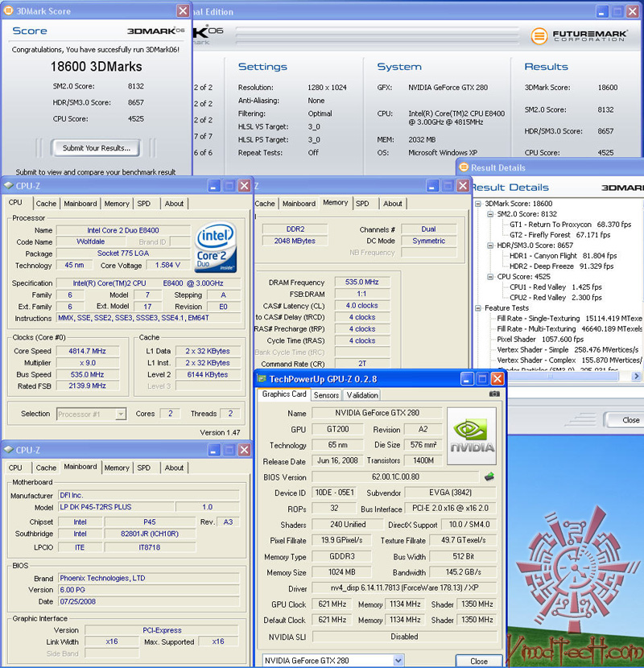Minimize the CPU-Z CPU tab window
Screen dimensions: 644x668
tap(214, 186)
